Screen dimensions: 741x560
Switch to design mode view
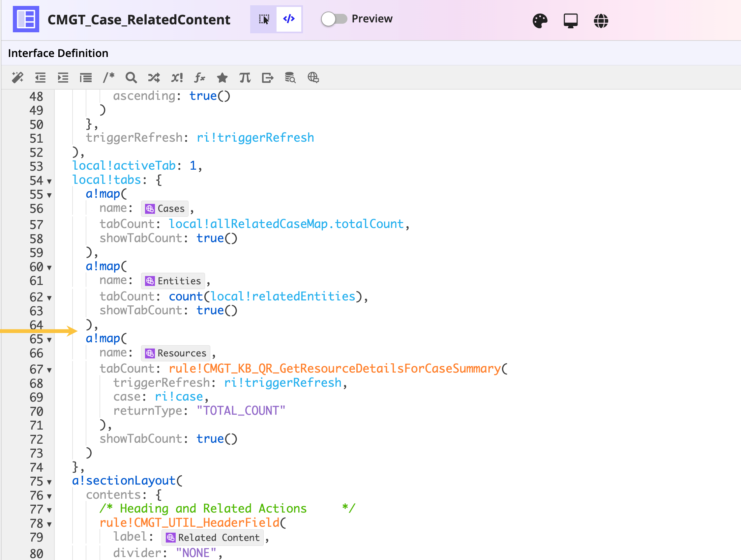[x=264, y=19]
